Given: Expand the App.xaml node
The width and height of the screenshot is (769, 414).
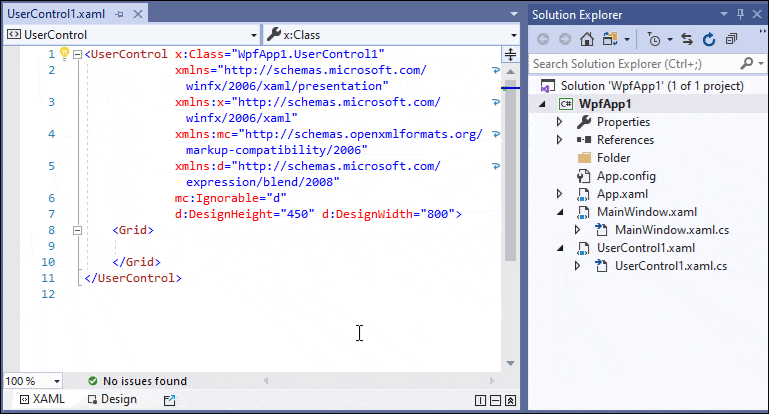Looking at the screenshot, I should click(x=560, y=194).
